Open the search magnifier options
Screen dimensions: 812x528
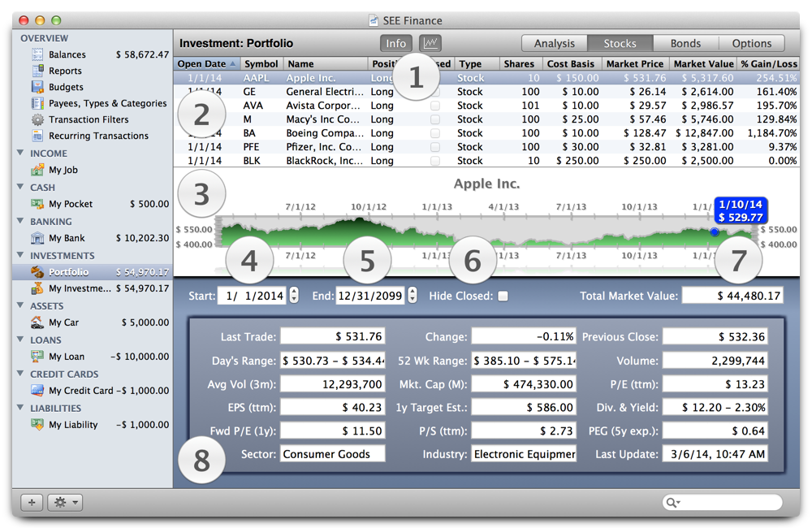(x=672, y=502)
